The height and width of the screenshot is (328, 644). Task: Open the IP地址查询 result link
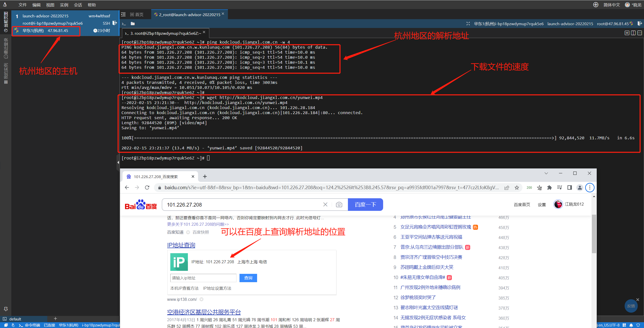click(181, 245)
